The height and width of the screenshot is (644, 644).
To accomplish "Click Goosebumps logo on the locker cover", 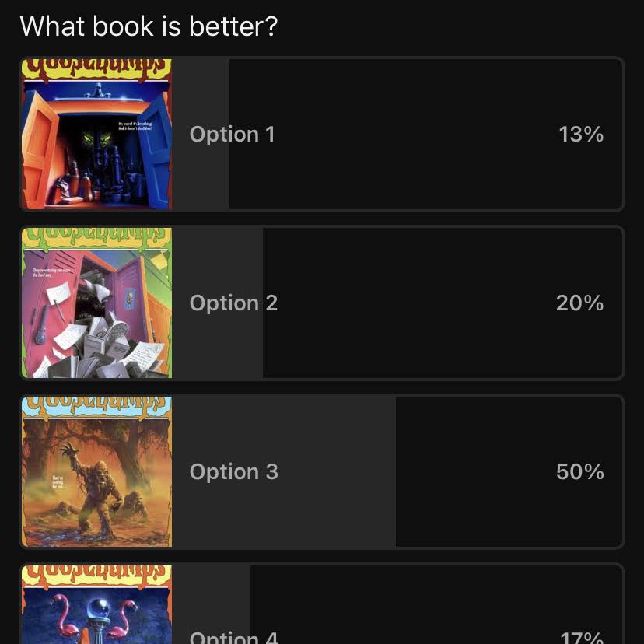I will 96,238.
